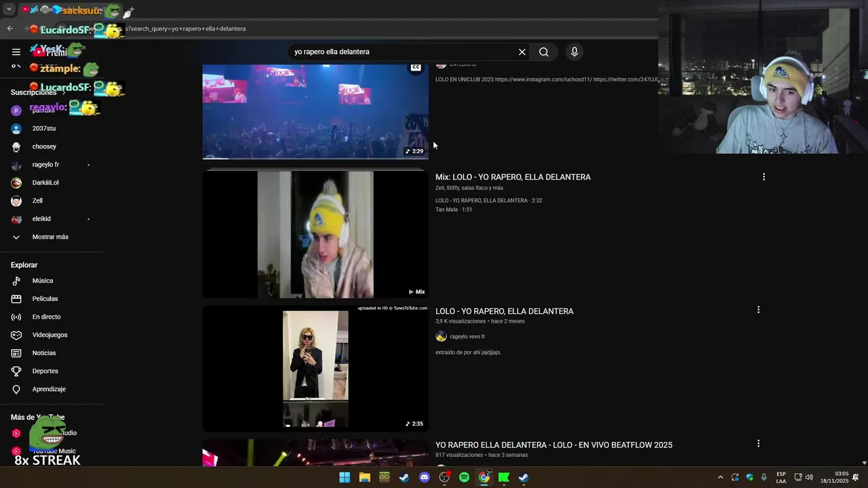Open the volume control in system tray
868x488 pixels.
point(809,477)
